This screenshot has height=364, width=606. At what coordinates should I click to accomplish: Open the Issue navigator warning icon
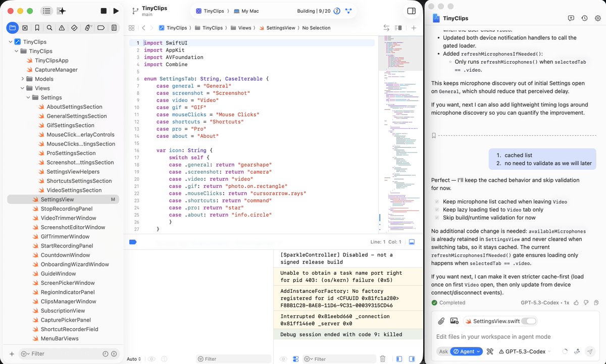(62, 28)
